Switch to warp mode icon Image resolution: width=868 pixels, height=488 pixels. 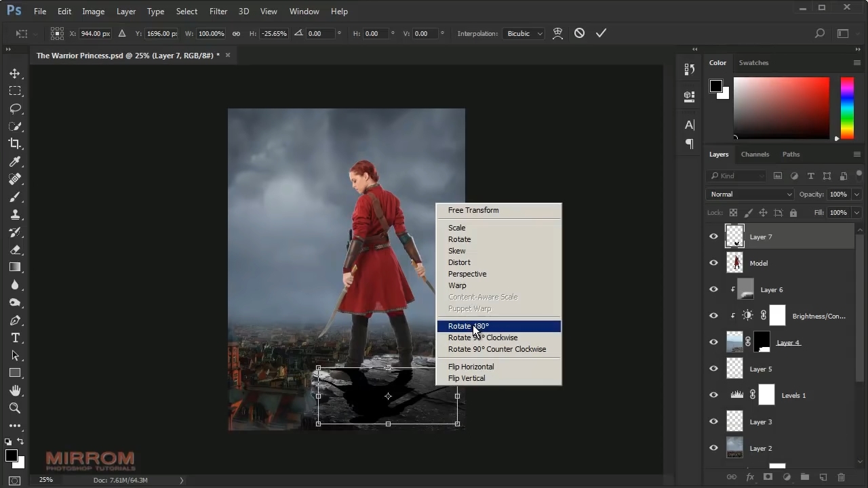click(x=557, y=33)
